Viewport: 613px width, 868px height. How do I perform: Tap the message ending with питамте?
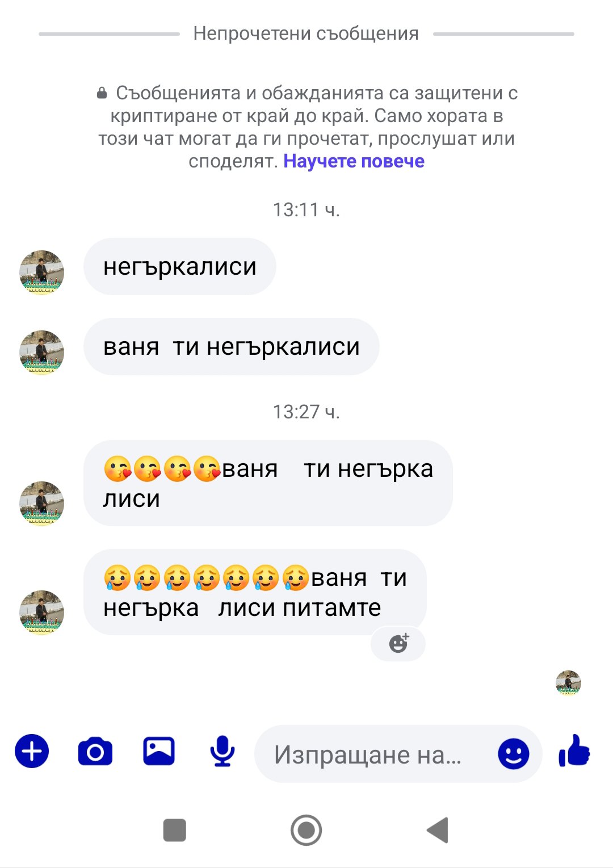pyautogui.click(x=255, y=592)
